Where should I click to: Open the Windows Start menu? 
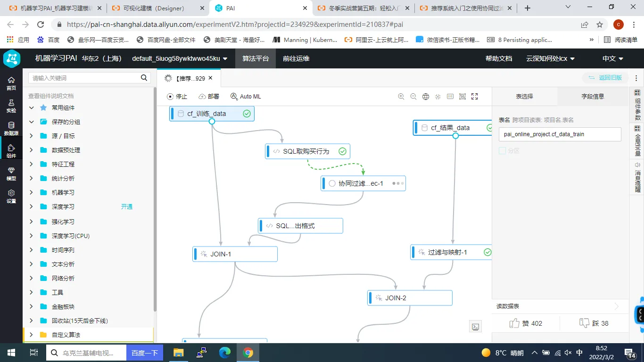coord(11,353)
